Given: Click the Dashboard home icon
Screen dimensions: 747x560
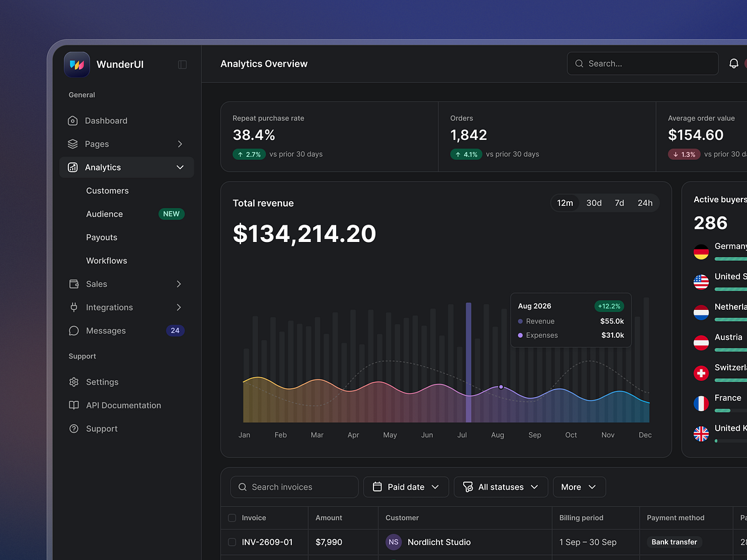Looking at the screenshot, I should (x=73, y=121).
